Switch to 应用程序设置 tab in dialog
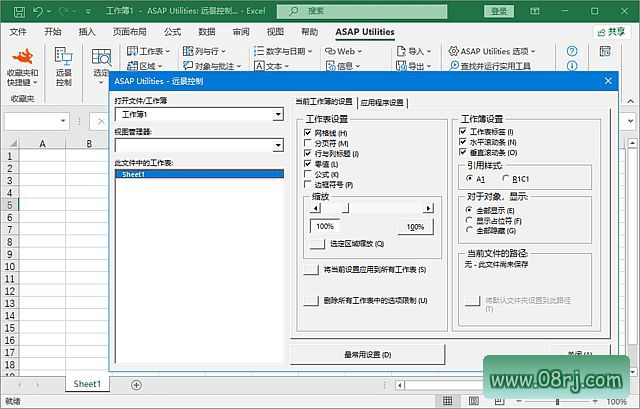Image resolution: width=640 pixels, height=409 pixels. pyautogui.click(x=382, y=103)
